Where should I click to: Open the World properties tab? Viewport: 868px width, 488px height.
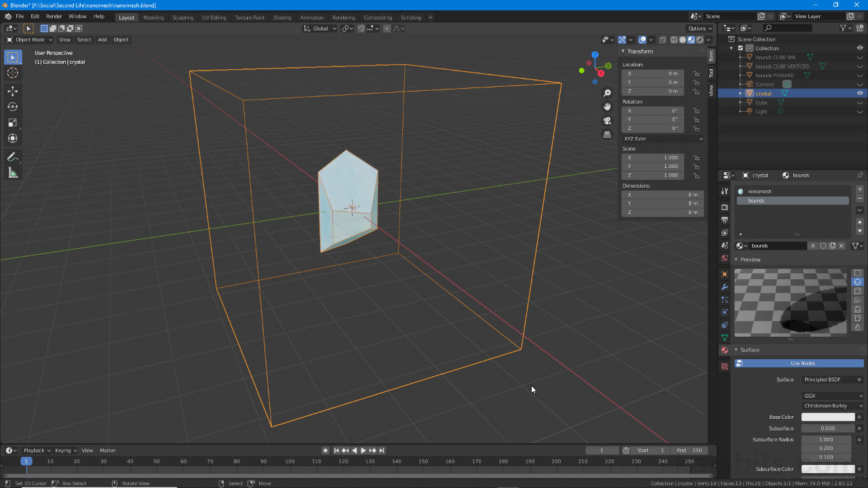[x=724, y=258]
